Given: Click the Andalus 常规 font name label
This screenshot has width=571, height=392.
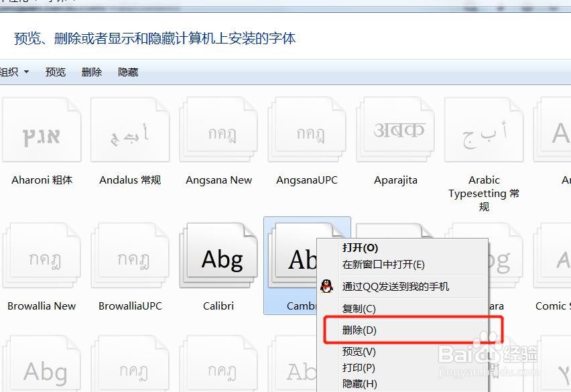Looking at the screenshot, I should (x=130, y=180).
